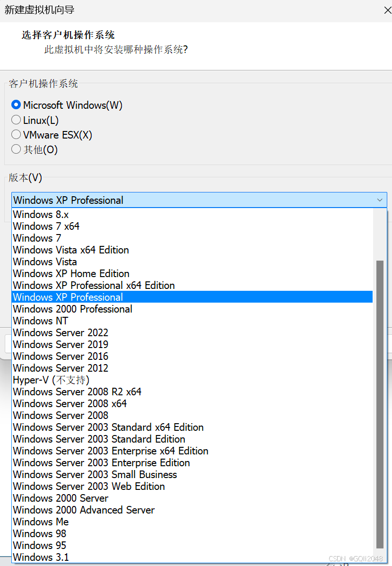Viewport: 392px width, 566px height.
Task: Select Windows 8.x from the version list
Action: click(x=40, y=214)
